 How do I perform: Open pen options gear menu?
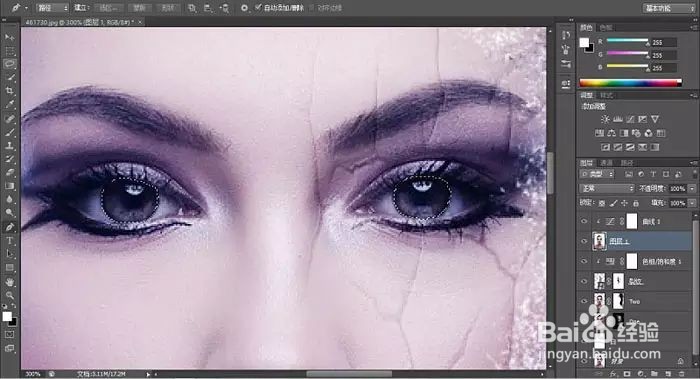244,8
